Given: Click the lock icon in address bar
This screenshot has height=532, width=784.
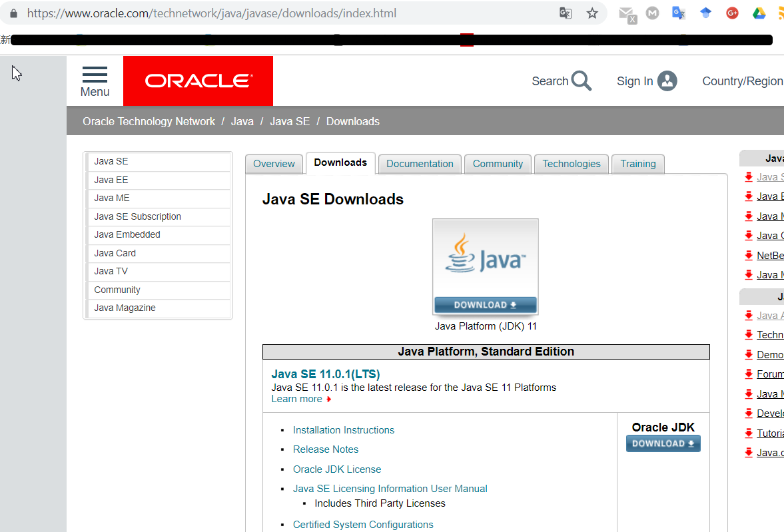Looking at the screenshot, I should pos(13,13).
